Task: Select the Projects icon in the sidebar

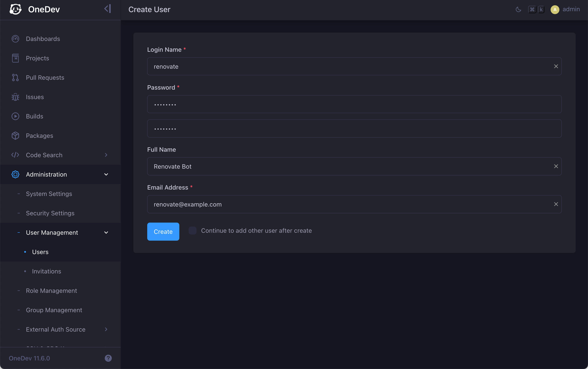Action: pos(15,58)
